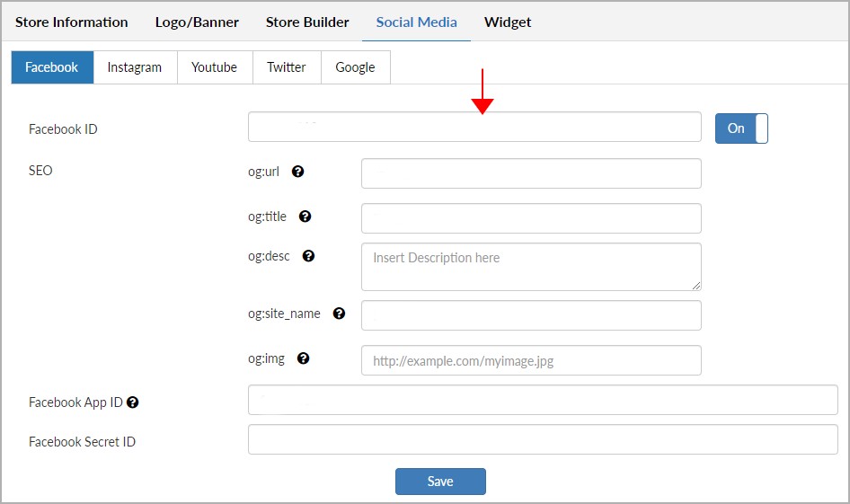Open the Twitter sub-tab
Image resolution: width=850 pixels, height=504 pixels.
[x=287, y=67]
